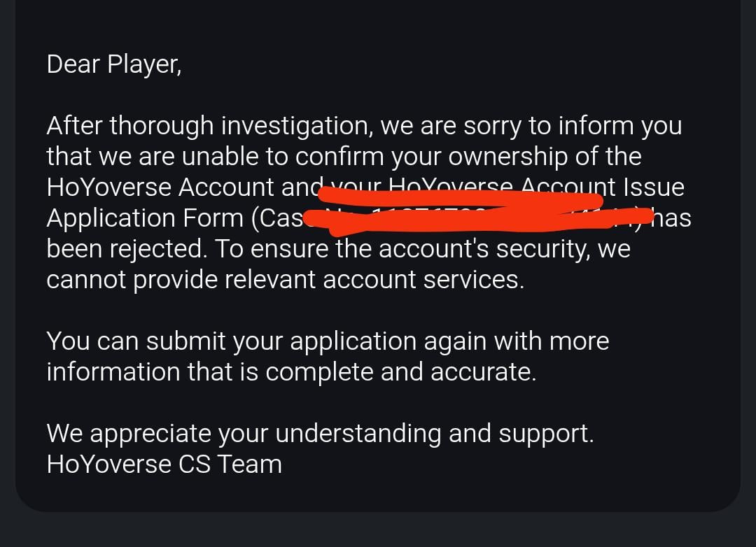This screenshot has width=756, height=547.
Task: Click "HoYoverse Account" at the third line's start
Action: [160, 187]
